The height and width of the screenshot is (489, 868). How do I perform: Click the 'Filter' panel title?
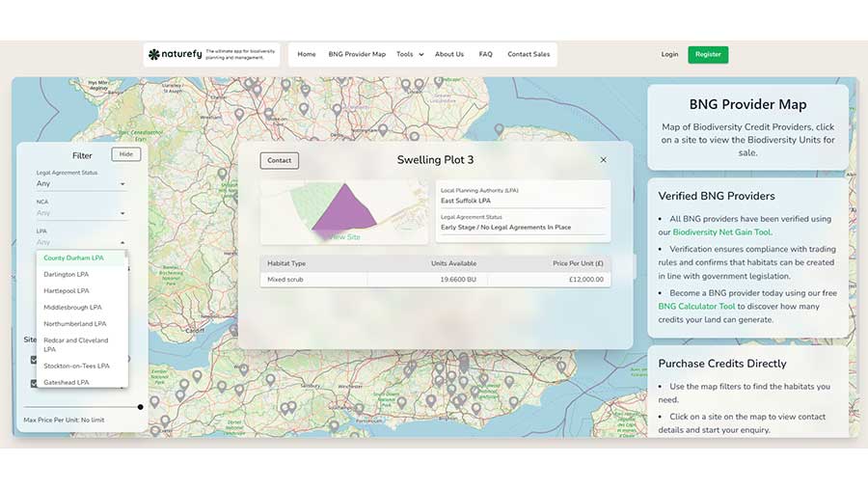[82, 156]
